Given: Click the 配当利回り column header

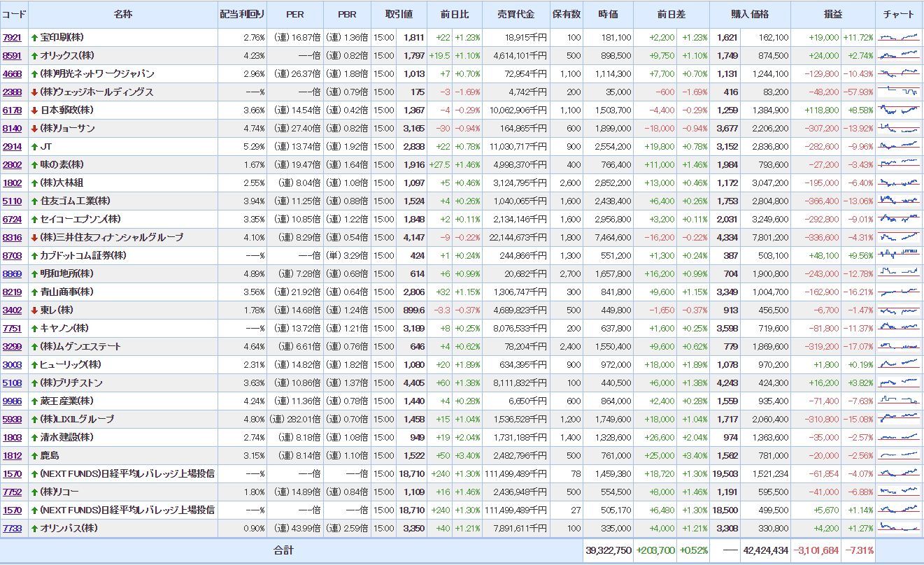Looking at the screenshot, I should click(x=242, y=15).
